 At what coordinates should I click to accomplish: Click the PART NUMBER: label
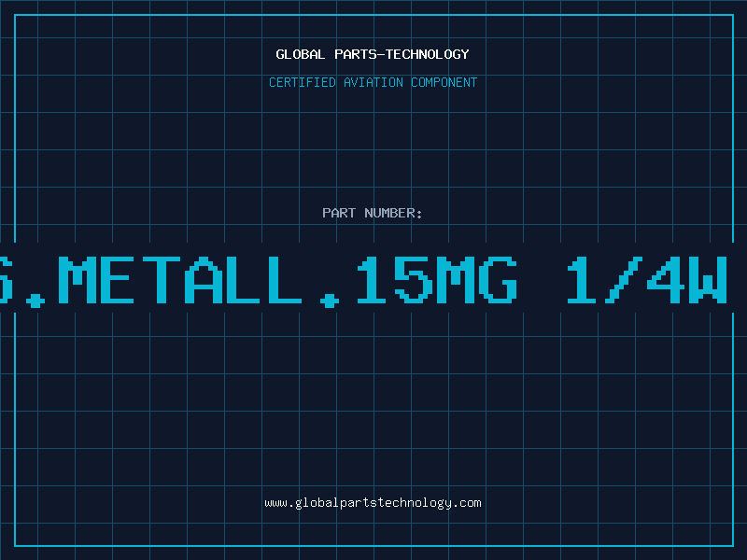click(x=373, y=213)
